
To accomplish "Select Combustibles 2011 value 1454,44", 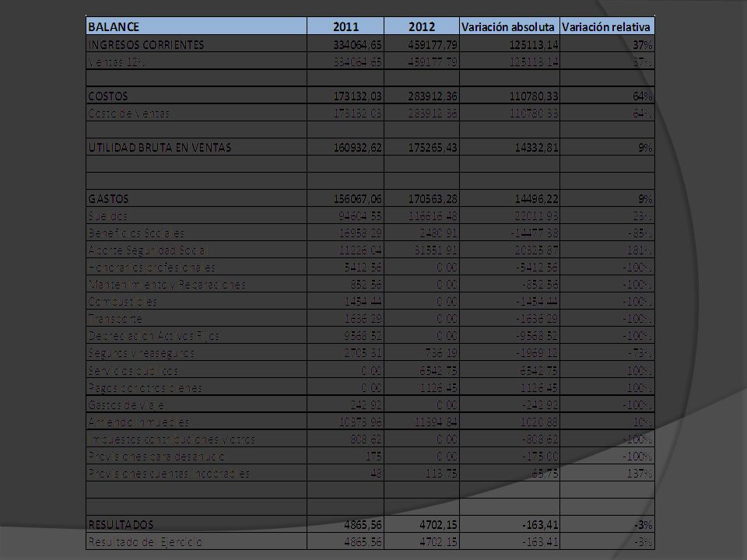I will pos(363,302).
